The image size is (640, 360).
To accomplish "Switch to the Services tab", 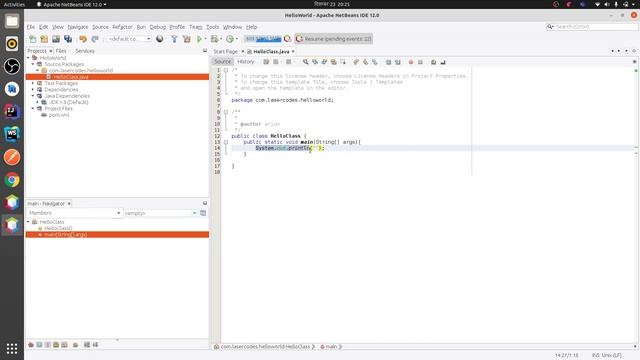I will (x=85, y=51).
